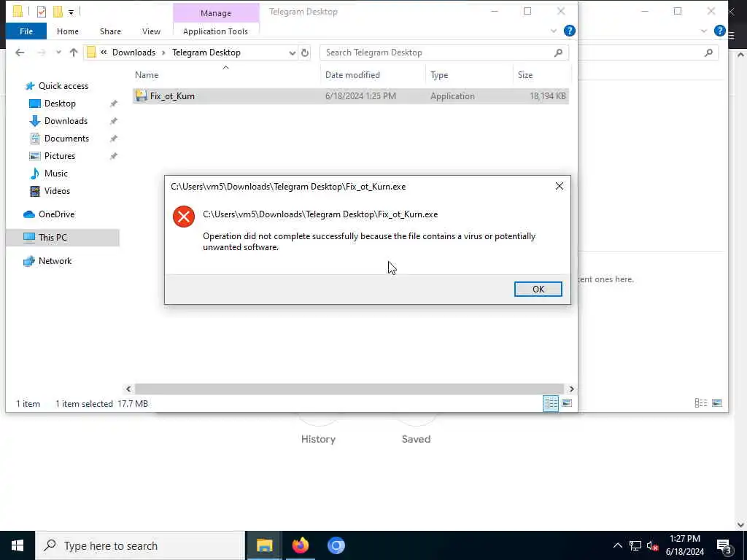Unpin Desktop using its pin icon

tap(113, 104)
